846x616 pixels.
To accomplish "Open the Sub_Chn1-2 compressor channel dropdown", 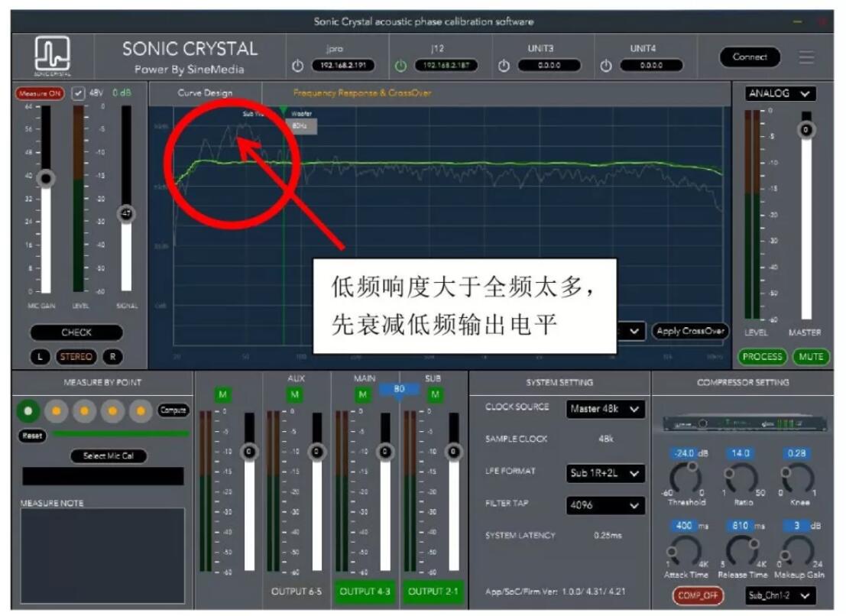I will click(x=780, y=595).
